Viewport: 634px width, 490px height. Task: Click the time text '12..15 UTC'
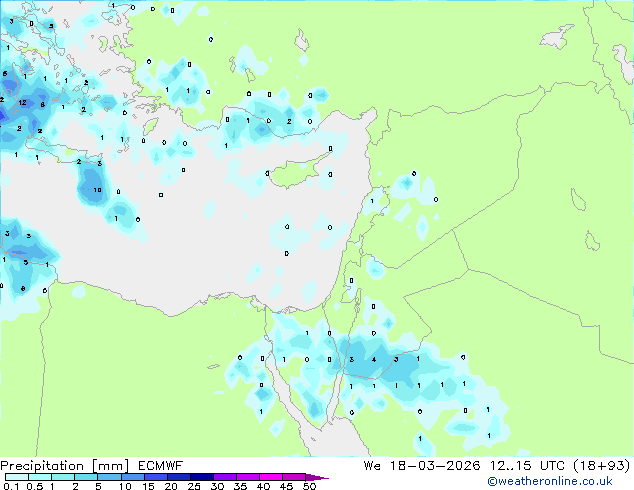[527, 466]
